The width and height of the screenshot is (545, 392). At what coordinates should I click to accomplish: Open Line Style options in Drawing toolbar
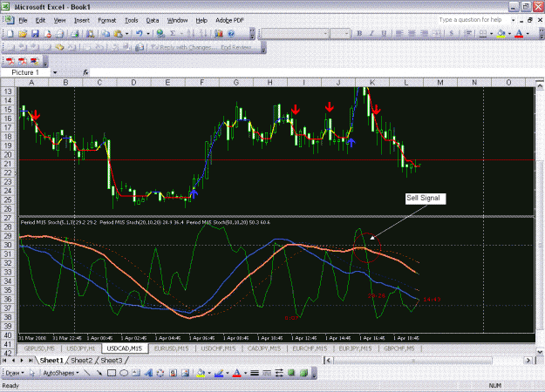click(x=255, y=373)
